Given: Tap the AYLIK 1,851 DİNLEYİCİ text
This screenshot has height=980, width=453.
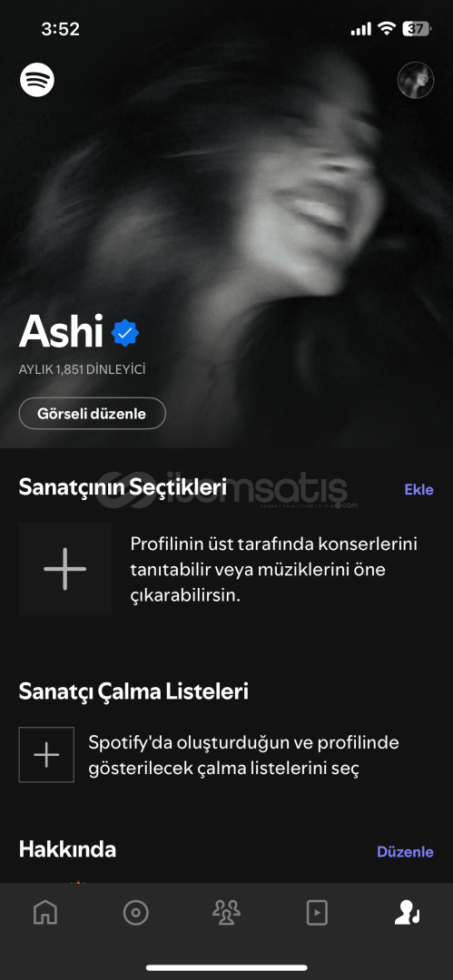Looking at the screenshot, I should click(82, 369).
